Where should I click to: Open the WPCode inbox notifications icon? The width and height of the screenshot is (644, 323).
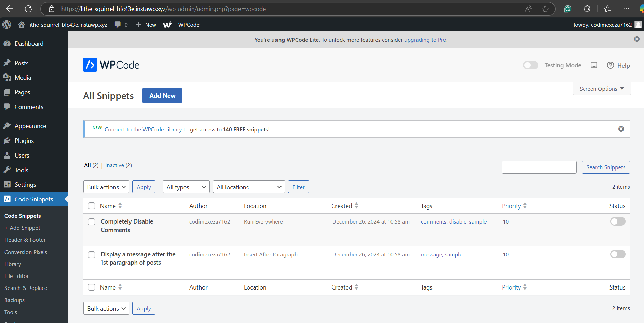[594, 65]
